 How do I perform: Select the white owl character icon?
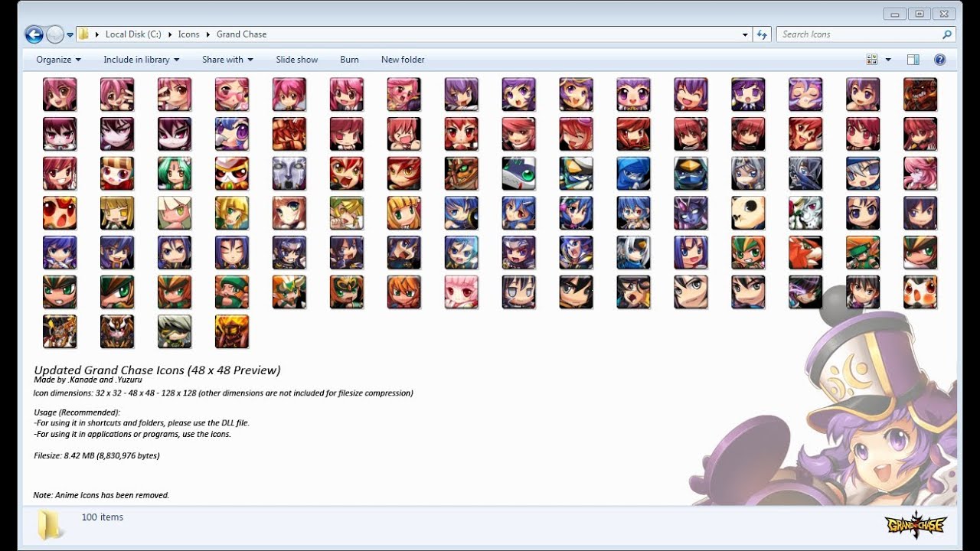click(920, 292)
